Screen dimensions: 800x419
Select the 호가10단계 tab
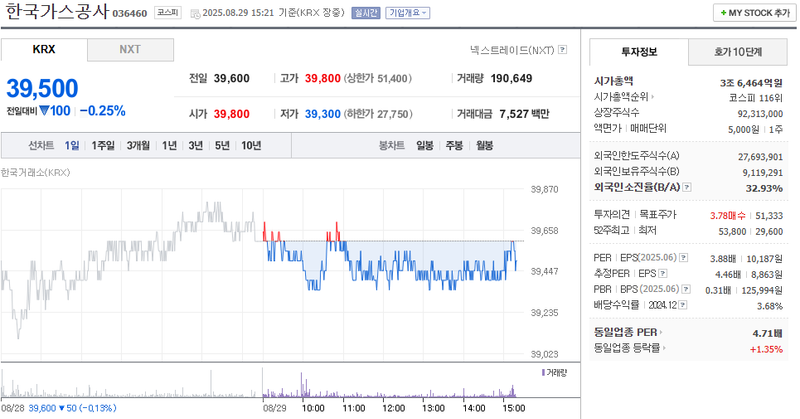(x=738, y=52)
